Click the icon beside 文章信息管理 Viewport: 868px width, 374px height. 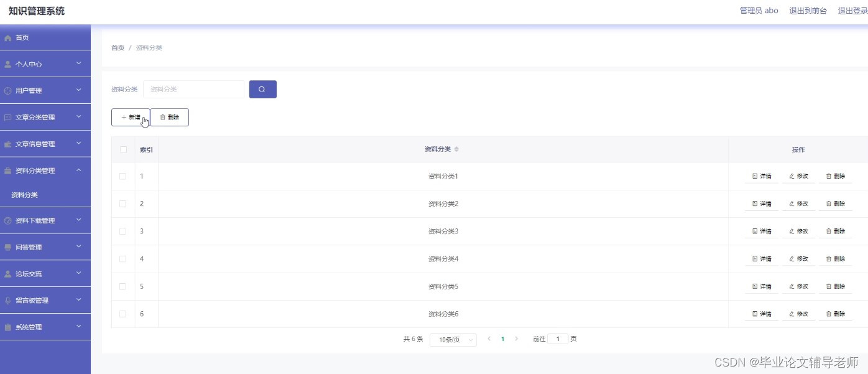pyautogui.click(x=7, y=144)
